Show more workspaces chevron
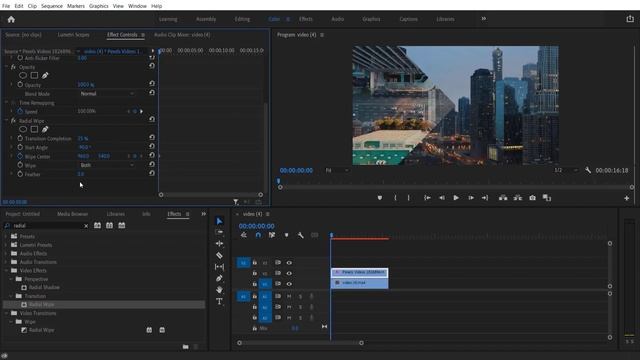This screenshot has height=360, width=640. pos(484,19)
